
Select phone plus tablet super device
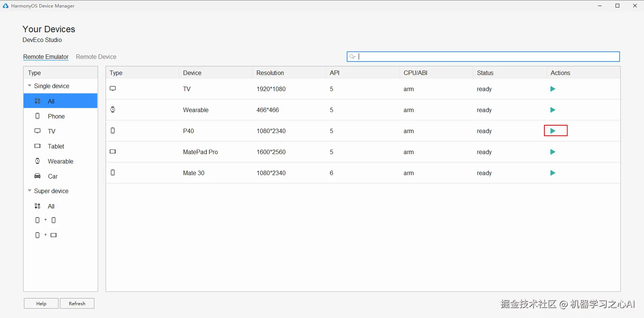46,235
